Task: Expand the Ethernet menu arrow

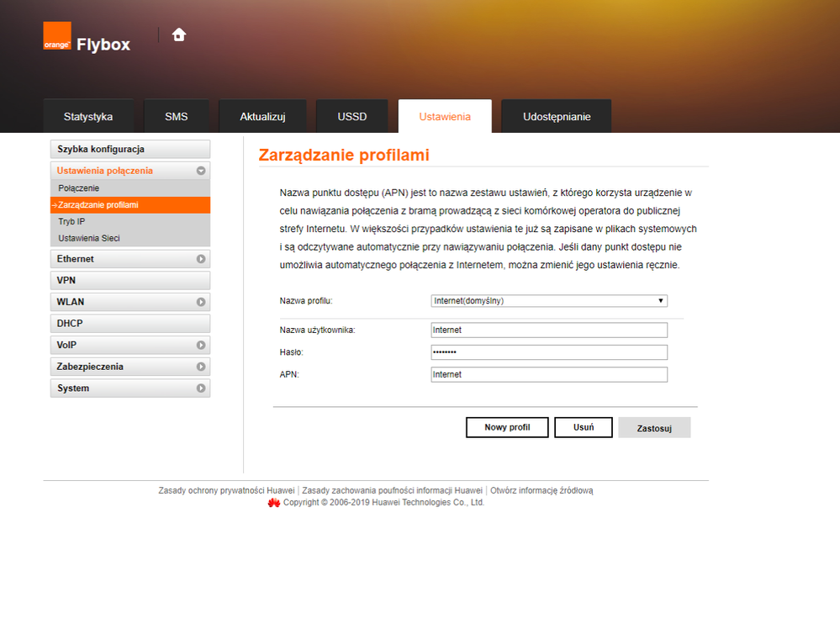Action: (201, 260)
